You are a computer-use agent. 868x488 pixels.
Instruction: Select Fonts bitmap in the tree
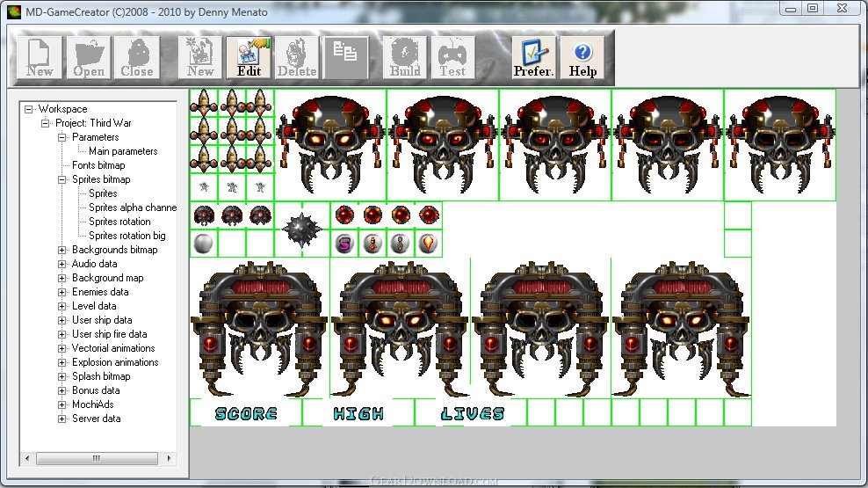[x=98, y=165]
